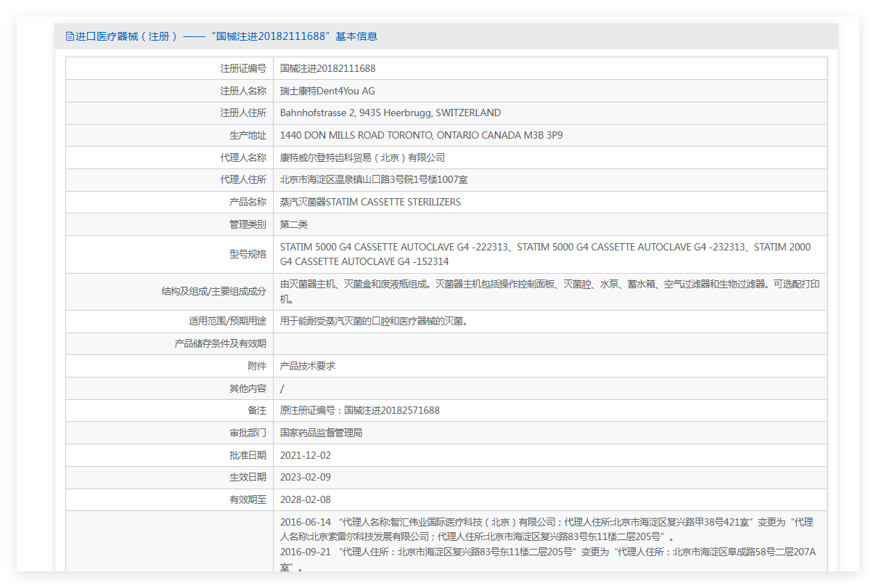Select approval date 2021-12-02
Viewport: 876px width, 588px height.
coord(305,455)
